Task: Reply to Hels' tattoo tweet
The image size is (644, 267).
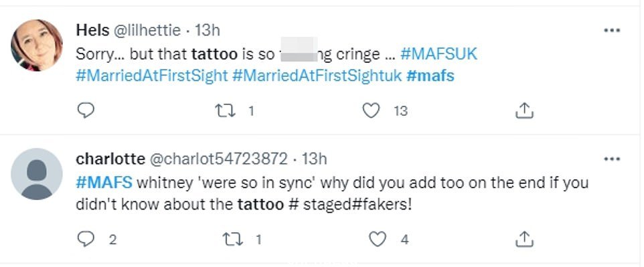Action: [x=86, y=110]
